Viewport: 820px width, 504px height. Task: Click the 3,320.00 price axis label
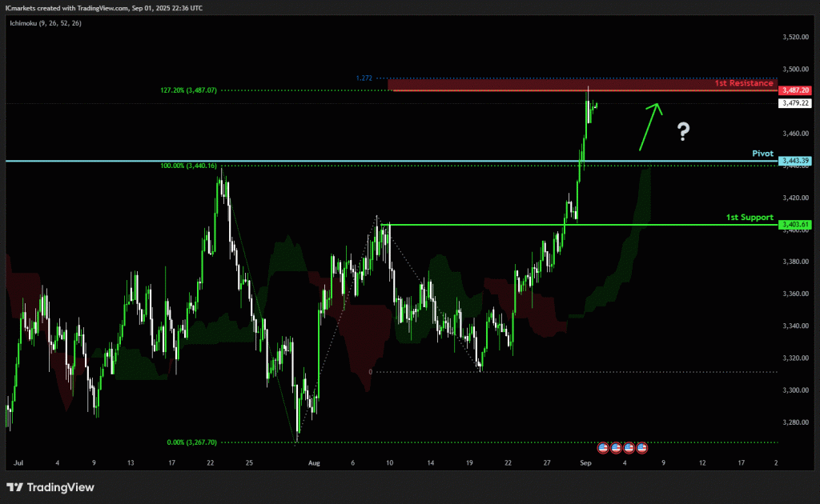(795, 358)
